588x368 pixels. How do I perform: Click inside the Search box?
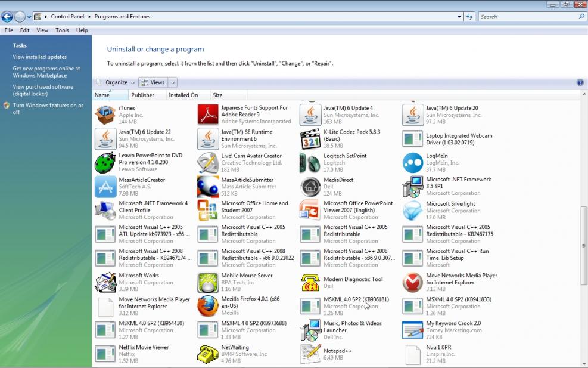click(529, 17)
